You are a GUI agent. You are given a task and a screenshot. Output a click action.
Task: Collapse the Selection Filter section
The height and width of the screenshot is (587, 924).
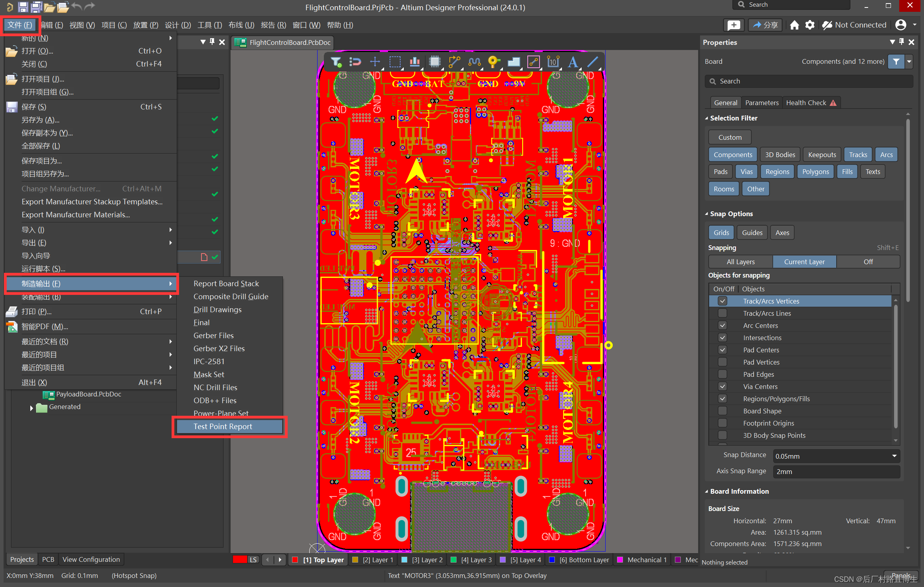706,118
